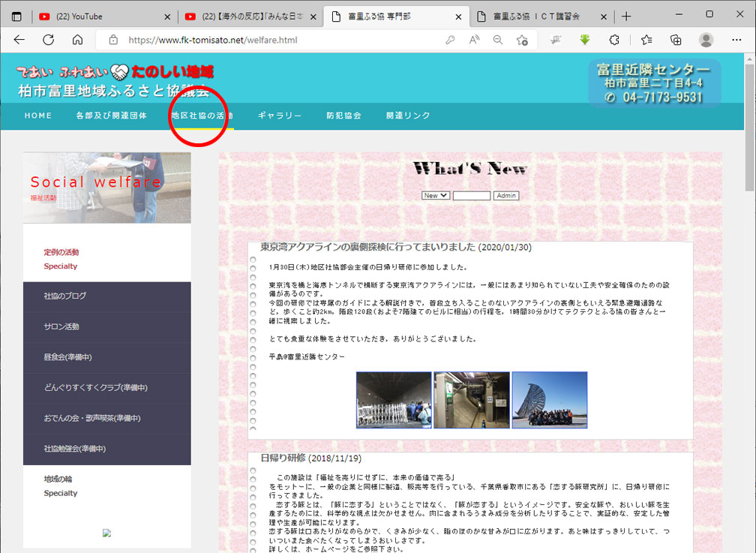Click 富里近隣センター address box
The width and height of the screenshot is (756, 553).
[x=654, y=83]
